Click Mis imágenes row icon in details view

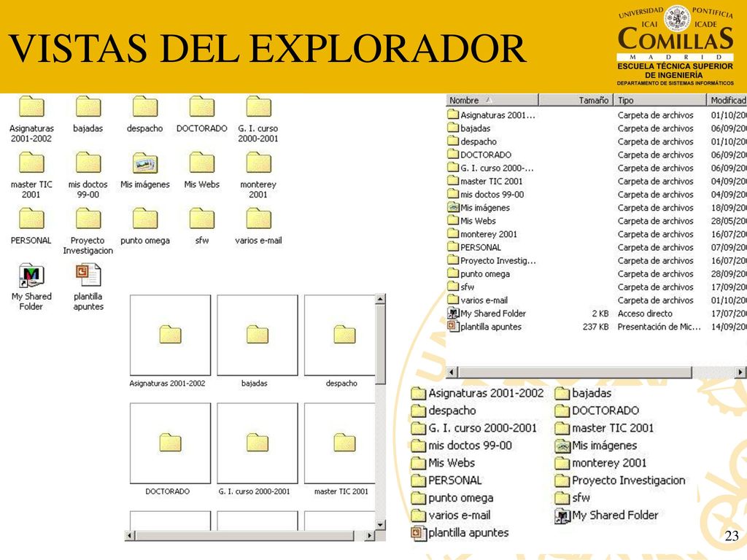453,208
